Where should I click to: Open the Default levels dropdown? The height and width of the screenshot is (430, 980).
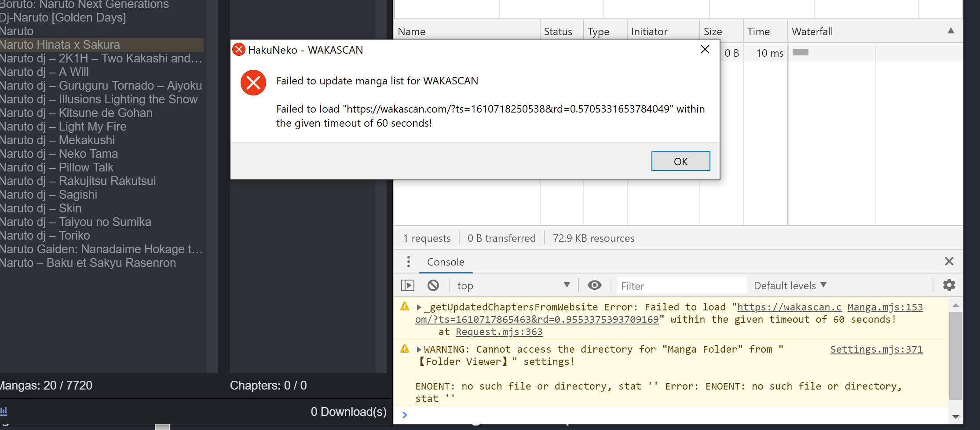click(790, 285)
